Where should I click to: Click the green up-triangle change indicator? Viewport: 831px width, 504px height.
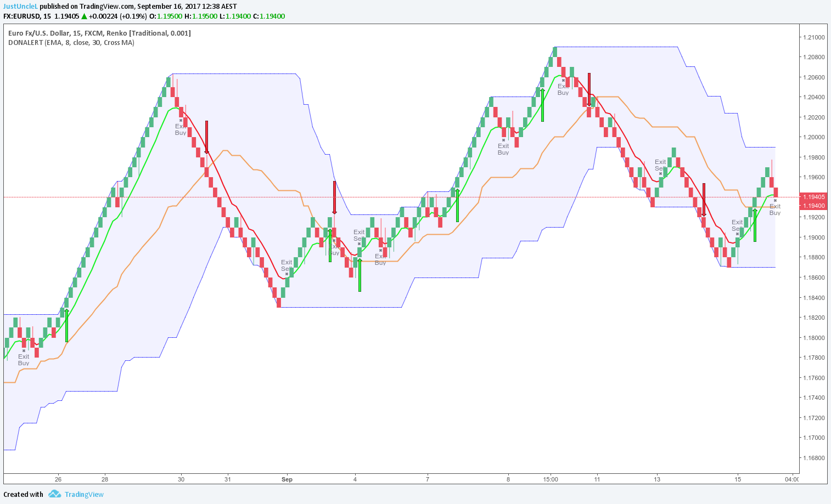pos(85,16)
